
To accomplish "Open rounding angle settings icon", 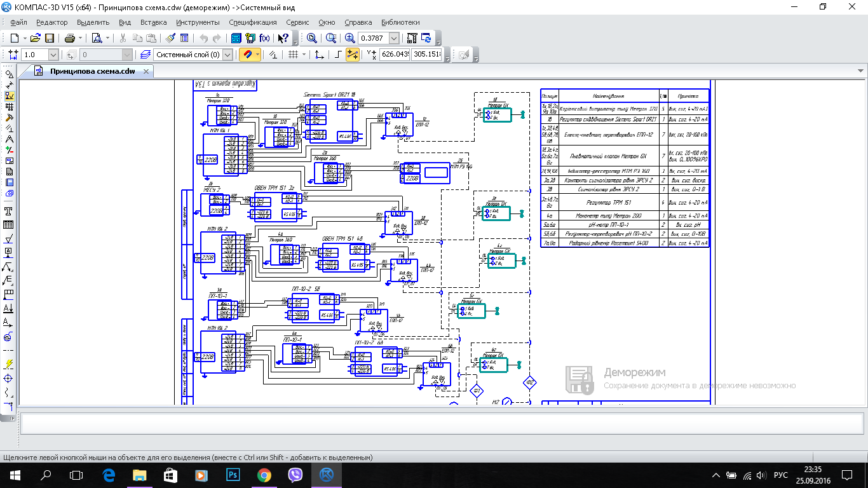I will pyautogui.click(x=273, y=55).
